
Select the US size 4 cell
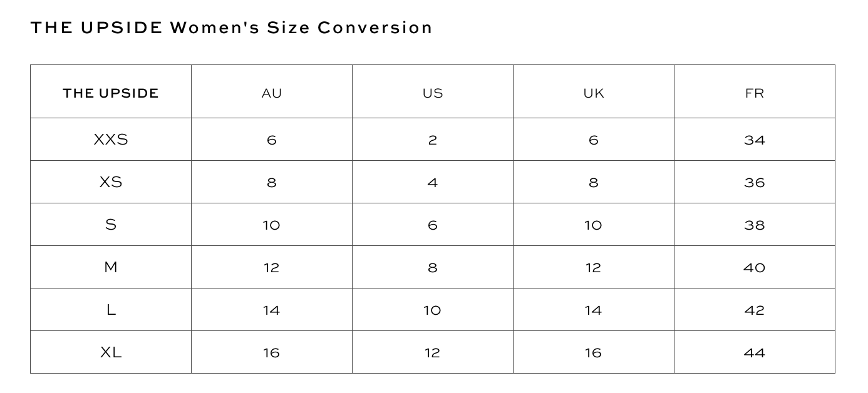[x=433, y=182]
